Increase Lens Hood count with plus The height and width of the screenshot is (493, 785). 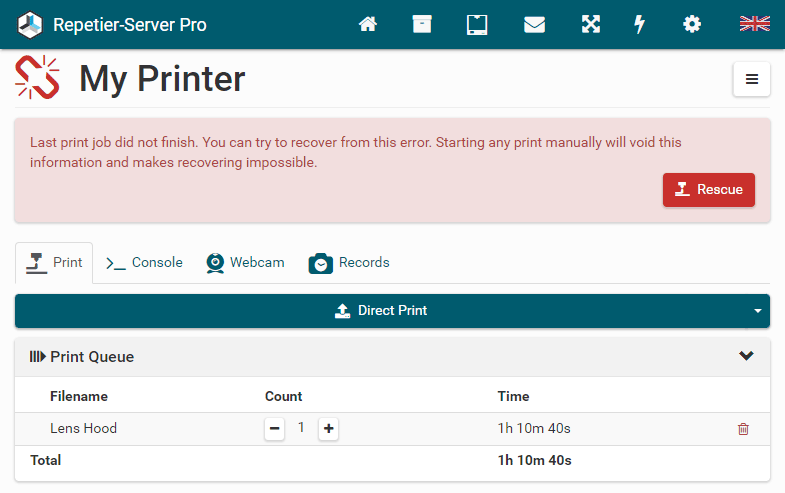coord(328,429)
